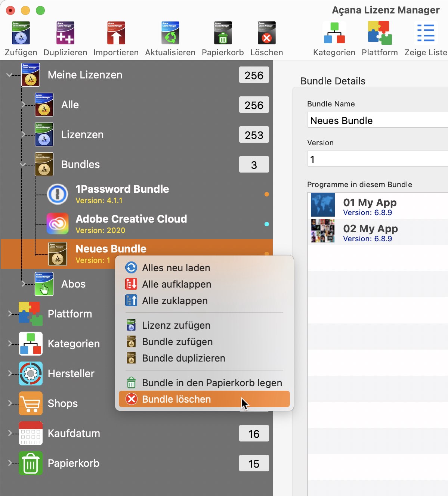The width and height of the screenshot is (448, 496).
Task: Click the Abos hand-pointer icon
Action: (44, 284)
